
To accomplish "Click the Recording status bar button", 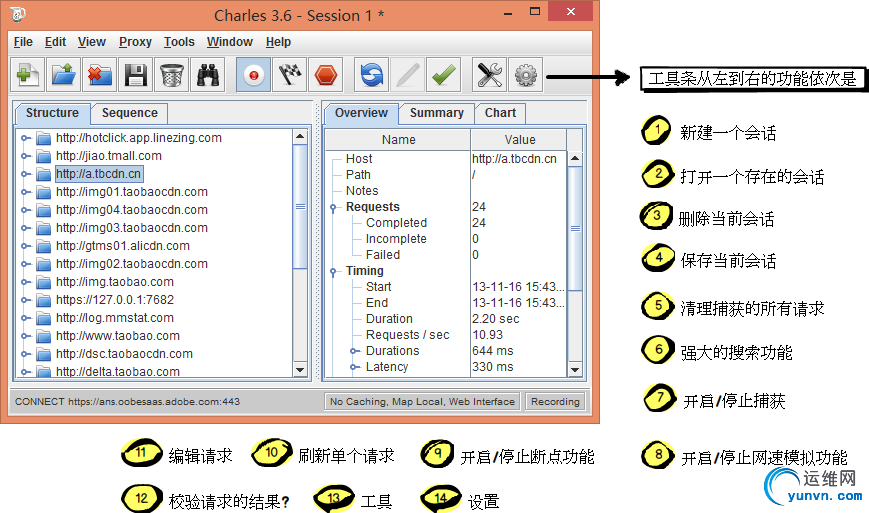I will click(x=555, y=402).
